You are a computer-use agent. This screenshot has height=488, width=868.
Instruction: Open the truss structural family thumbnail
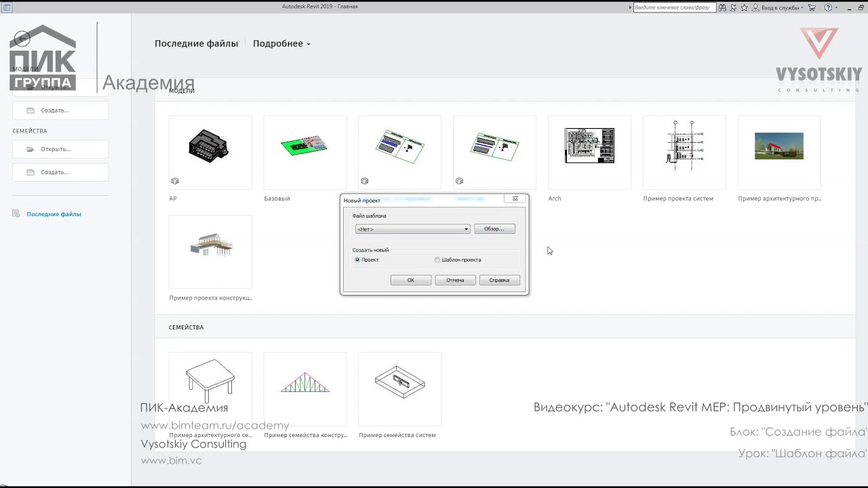click(305, 388)
